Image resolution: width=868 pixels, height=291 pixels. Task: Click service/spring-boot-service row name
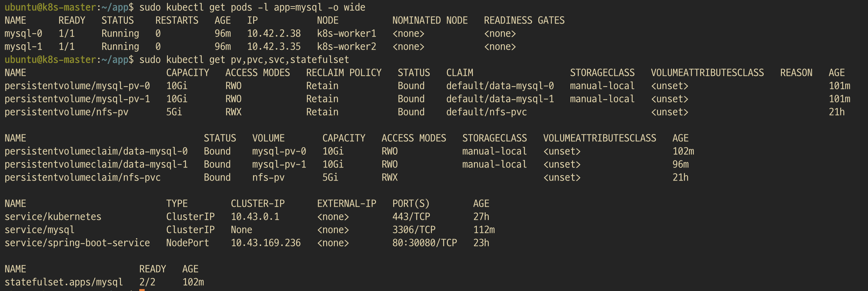(77, 243)
